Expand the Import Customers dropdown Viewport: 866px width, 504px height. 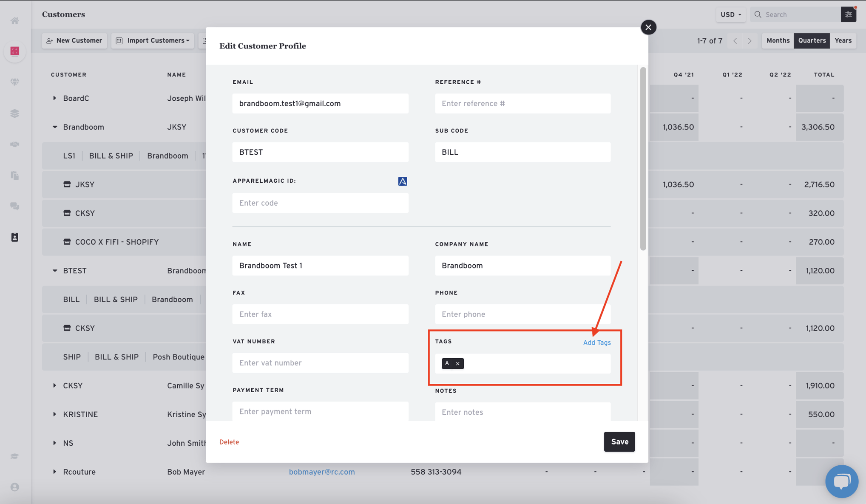tap(153, 41)
